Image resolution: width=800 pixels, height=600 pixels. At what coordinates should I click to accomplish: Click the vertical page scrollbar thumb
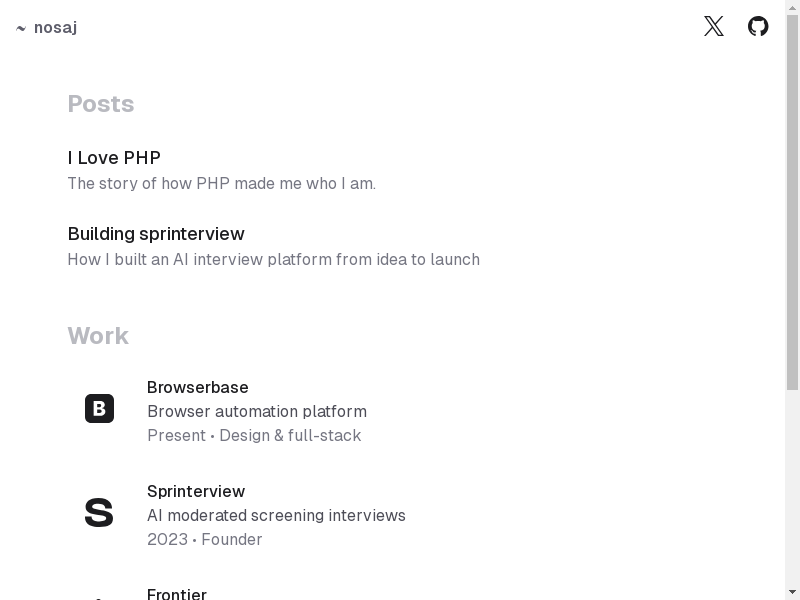[792, 200]
